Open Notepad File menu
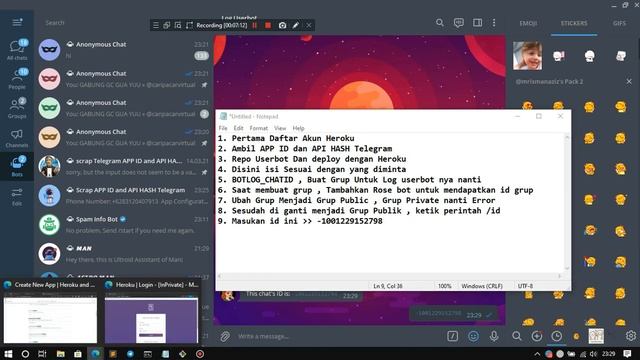 pos(223,128)
